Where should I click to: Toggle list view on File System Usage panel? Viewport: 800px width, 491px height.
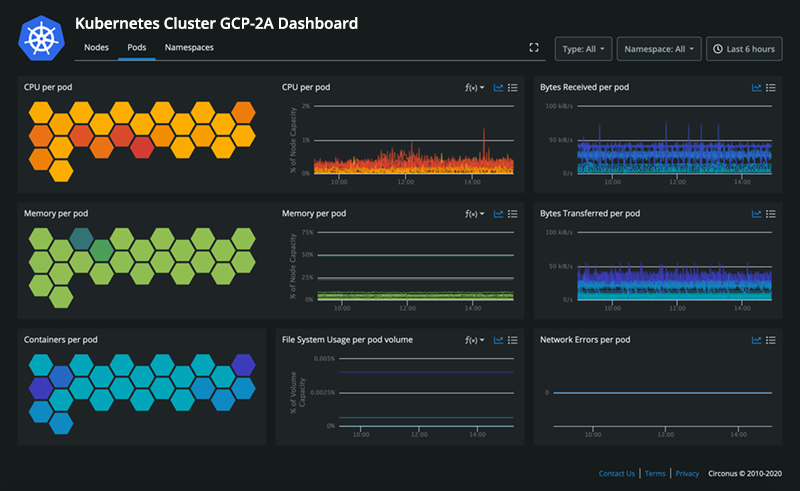tap(513, 340)
